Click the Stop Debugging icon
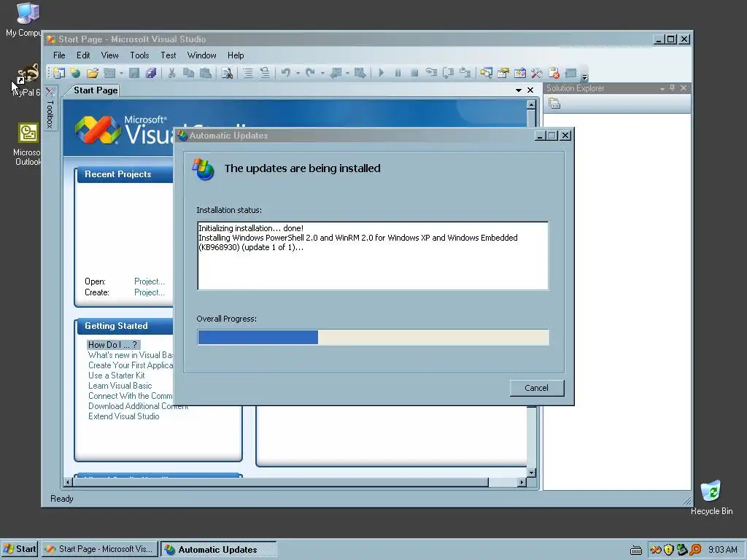747x560 pixels. 414,73
